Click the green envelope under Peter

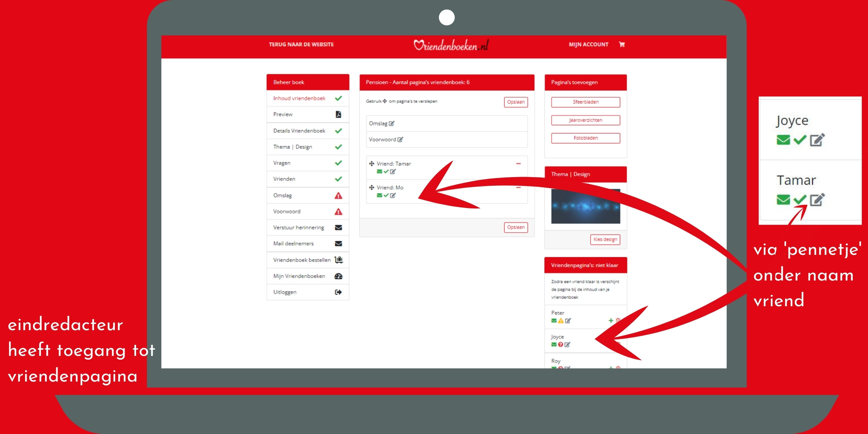[554, 321]
